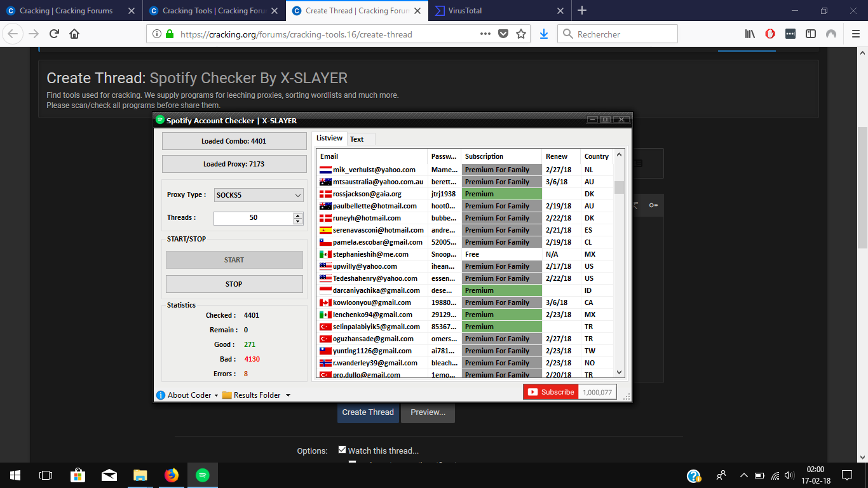Click the Norway flag icon in the list

coord(325,363)
